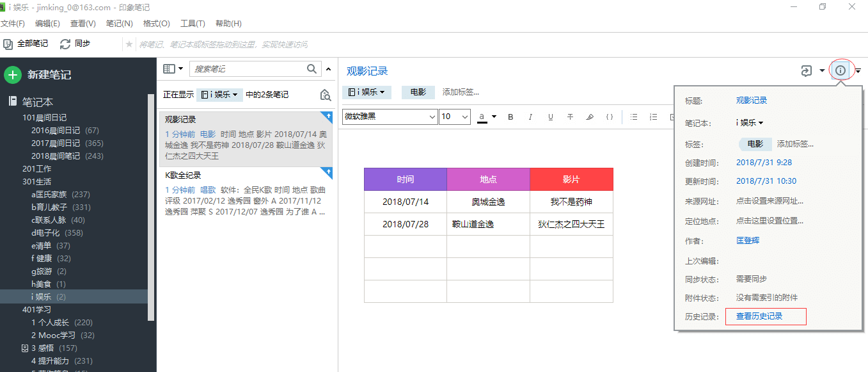The image size is (868, 372).
Task: Create a numbered list
Action: pyautogui.click(x=652, y=117)
